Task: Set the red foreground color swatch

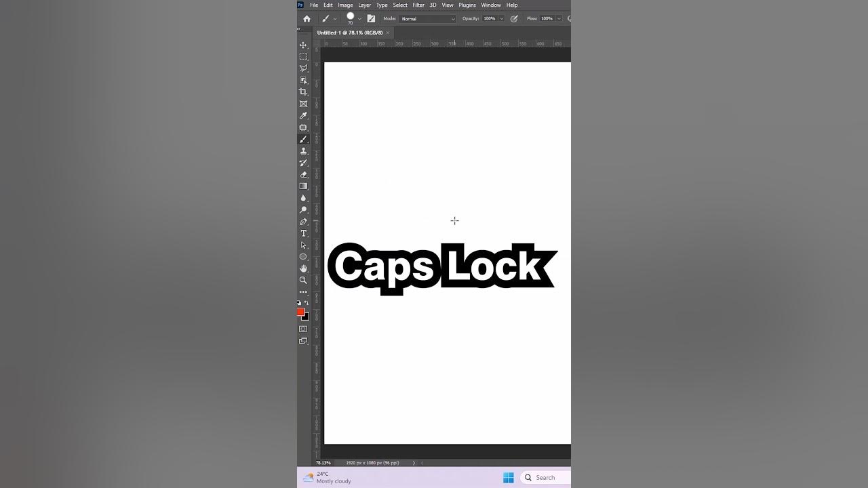Action: click(x=300, y=312)
